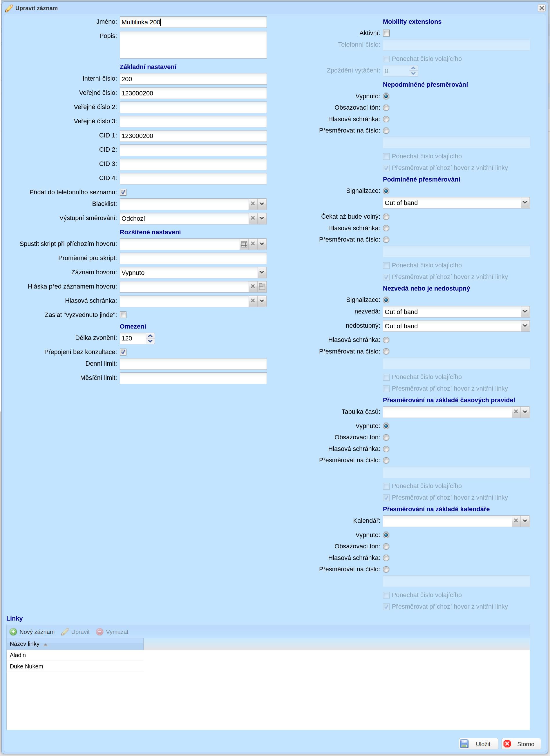Clear the left-column Hlasová schránka combo box
This screenshot has height=756, width=550.
(253, 301)
